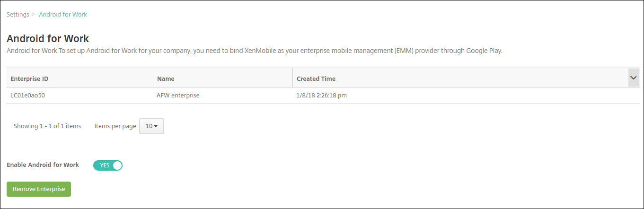Click the Items per page label

coord(116,126)
